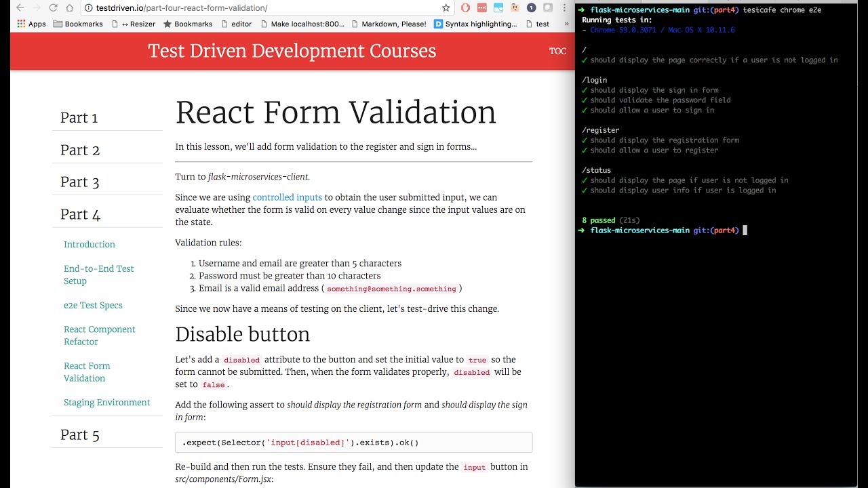Image resolution: width=868 pixels, height=488 pixels.
Task: Select React Form Validation in the sidebar
Action: pos(87,372)
